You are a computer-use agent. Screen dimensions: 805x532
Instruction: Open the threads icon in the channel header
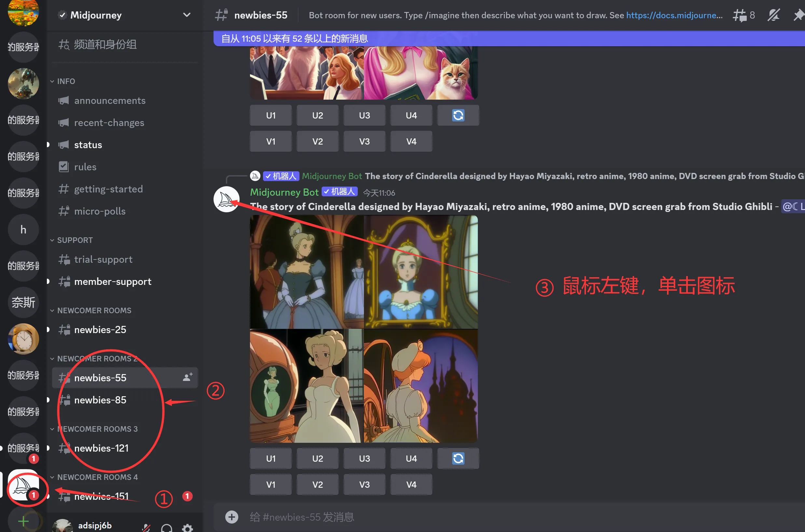(x=740, y=15)
